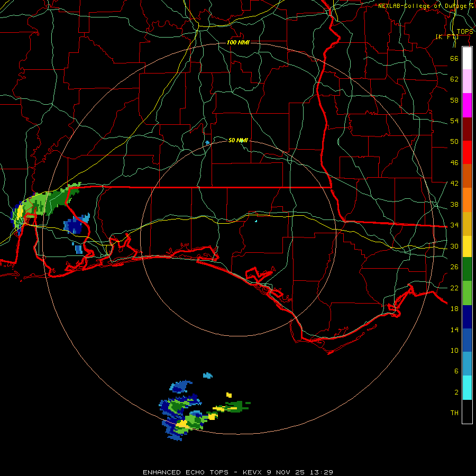
Task: Pick the dark navy legend band
Action: [467, 317]
